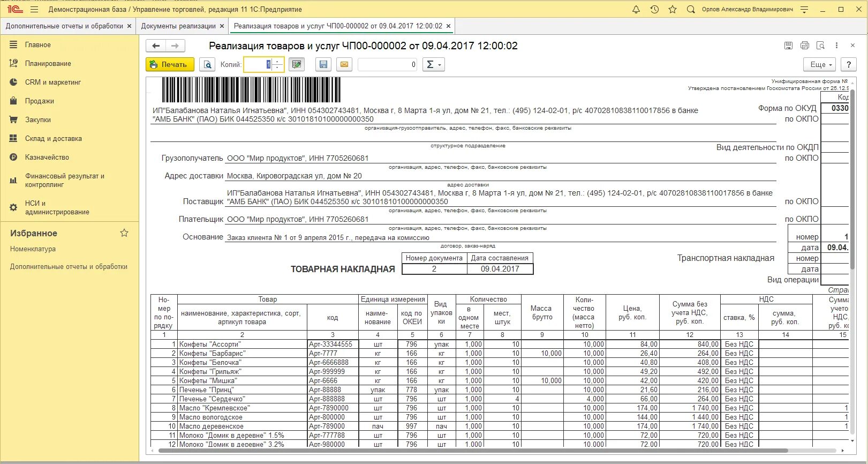Image resolution: width=868 pixels, height=464 pixels.
Task: Select cell Масло вологодское
Action: coord(242,417)
